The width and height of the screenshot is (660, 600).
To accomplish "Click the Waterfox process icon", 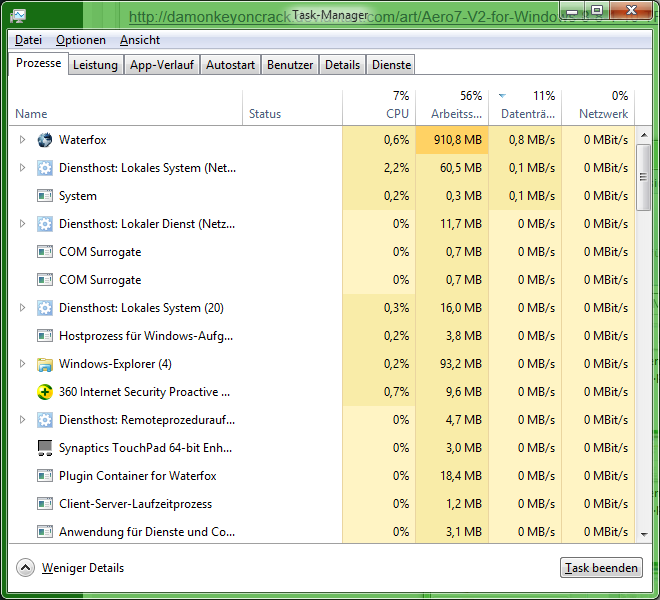I will point(45,140).
